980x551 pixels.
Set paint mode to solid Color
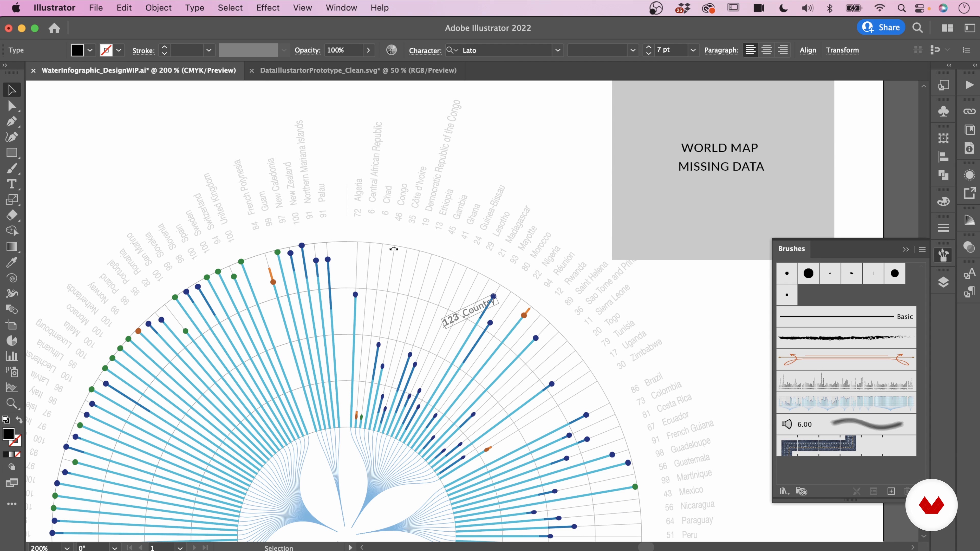click(x=5, y=454)
